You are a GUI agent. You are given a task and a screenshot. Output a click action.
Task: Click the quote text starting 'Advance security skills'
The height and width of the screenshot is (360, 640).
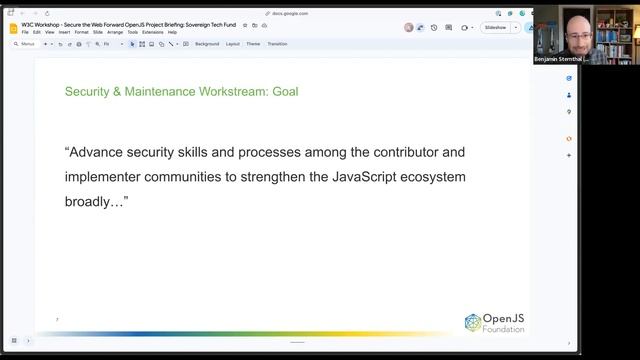[x=265, y=177]
